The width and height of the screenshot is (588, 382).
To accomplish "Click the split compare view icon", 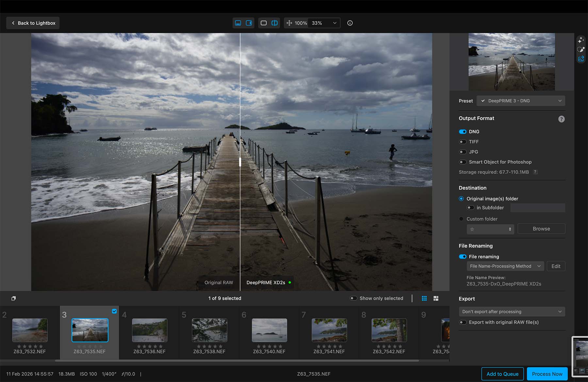I will [274, 23].
